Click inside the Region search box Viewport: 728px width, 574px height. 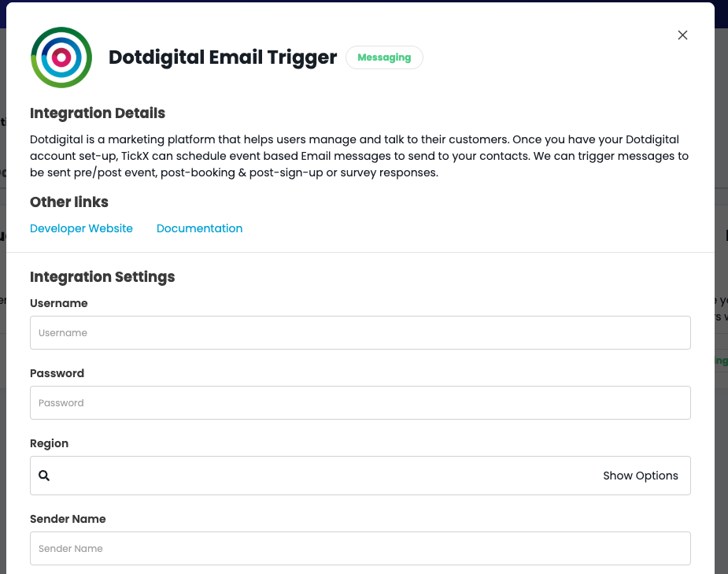click(325, 476)
